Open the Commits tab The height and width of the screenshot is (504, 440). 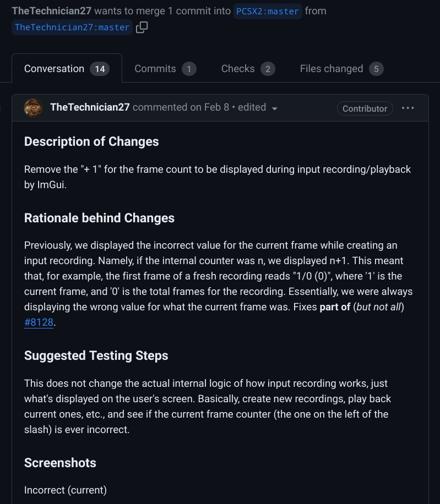[x=165, y=69]
